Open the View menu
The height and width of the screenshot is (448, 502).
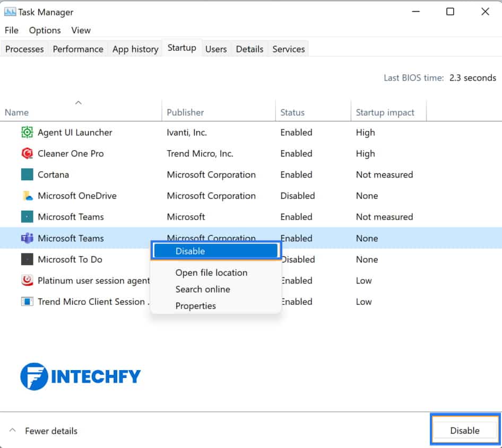click(81, 30)
